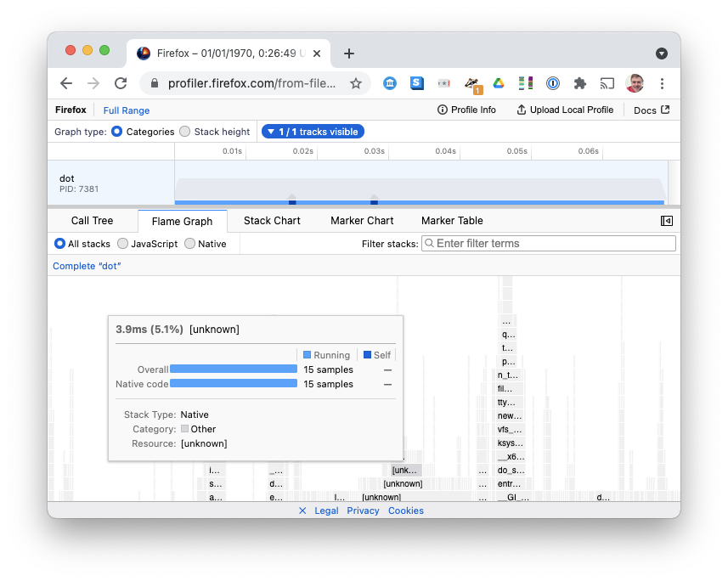Click the browser address bar URL
The image size is (728, 581).
(251, 83)
